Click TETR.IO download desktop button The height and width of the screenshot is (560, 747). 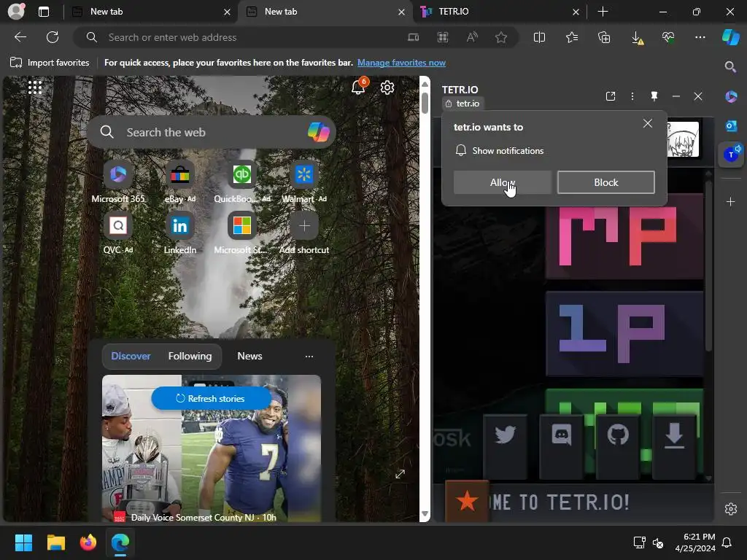pyautogui.click(x=674, y=446)
